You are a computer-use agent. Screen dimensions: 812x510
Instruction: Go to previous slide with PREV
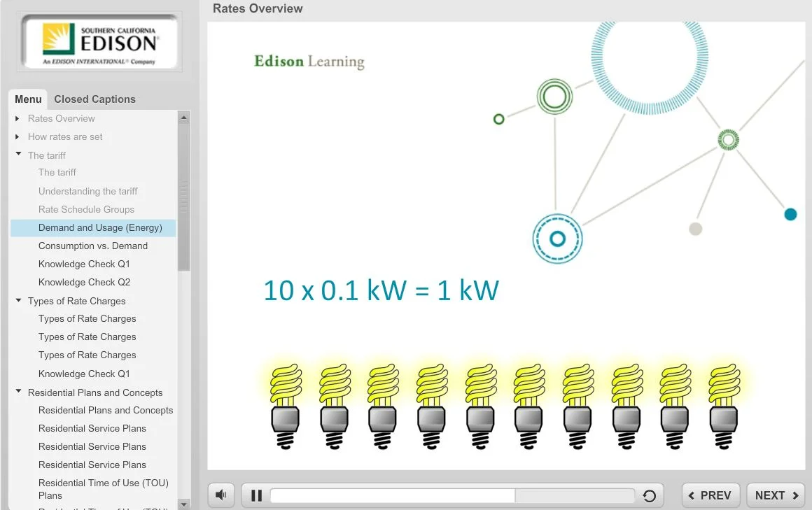710,495
